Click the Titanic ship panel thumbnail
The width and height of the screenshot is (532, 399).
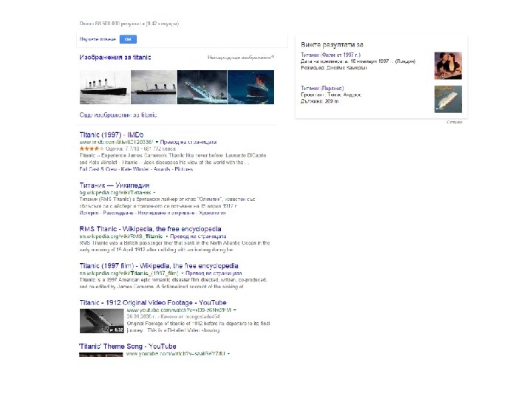pyautogui.click(x=448, y=99)
